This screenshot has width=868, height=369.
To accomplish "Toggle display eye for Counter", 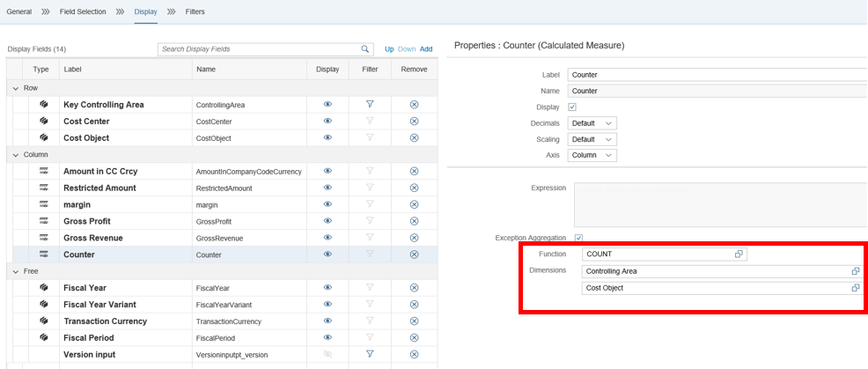I will coord(327,255).
